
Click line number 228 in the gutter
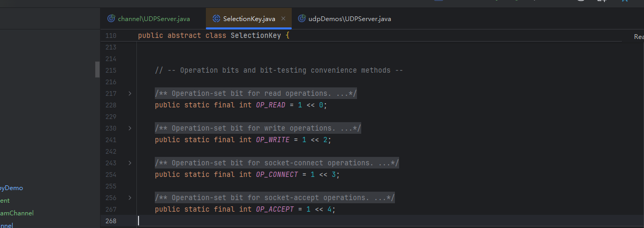pos(111,105)
